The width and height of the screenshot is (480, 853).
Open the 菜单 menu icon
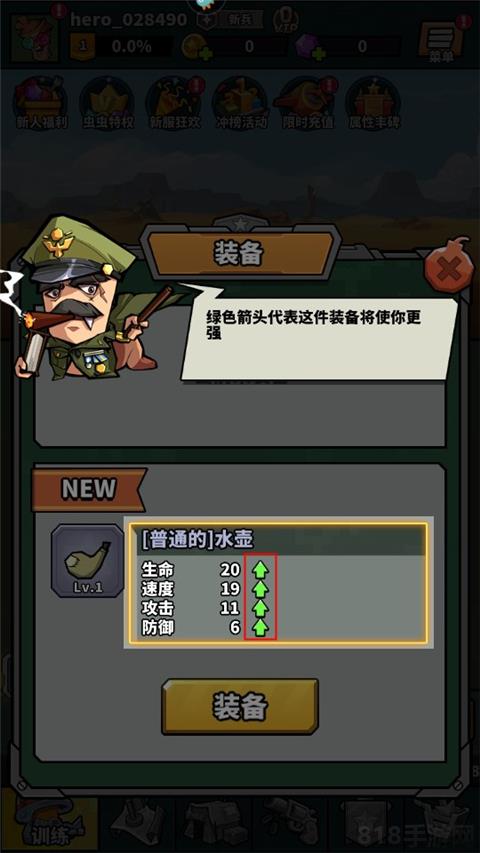tap(441, 39)
